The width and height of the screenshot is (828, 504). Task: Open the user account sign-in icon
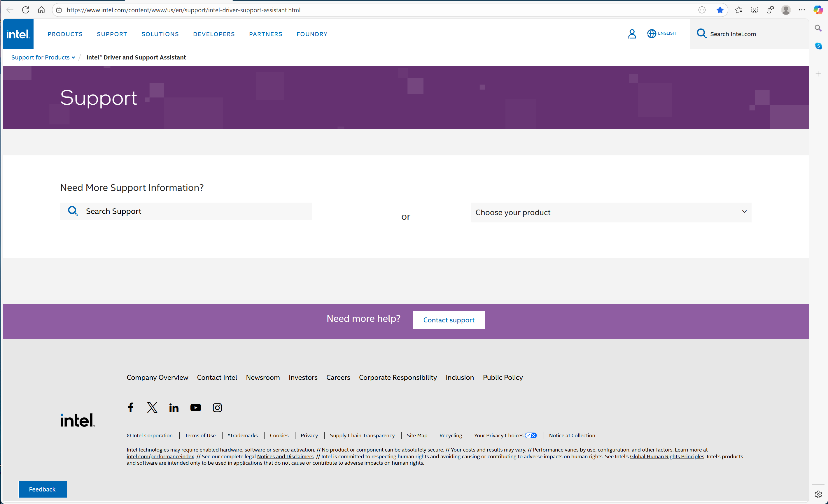(632, 34)
